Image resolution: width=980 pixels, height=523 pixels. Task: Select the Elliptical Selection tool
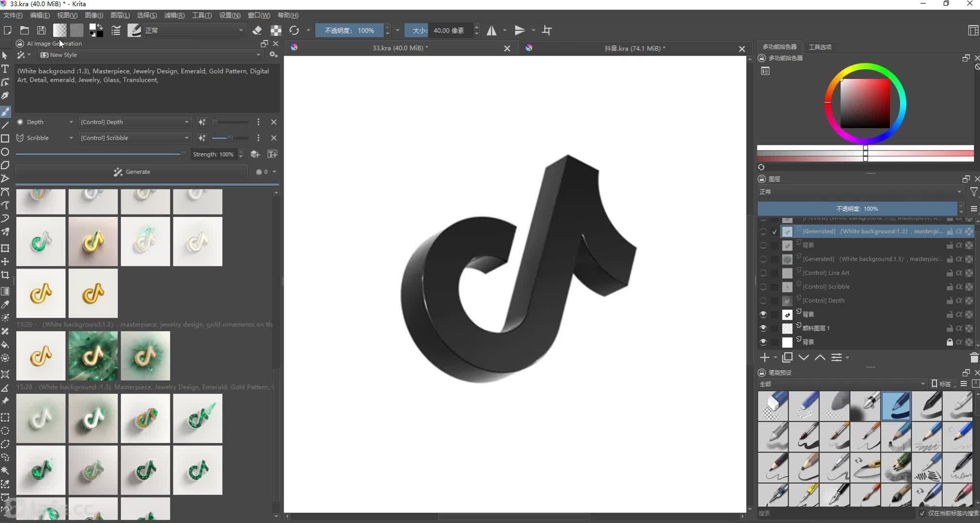[5, 431]
